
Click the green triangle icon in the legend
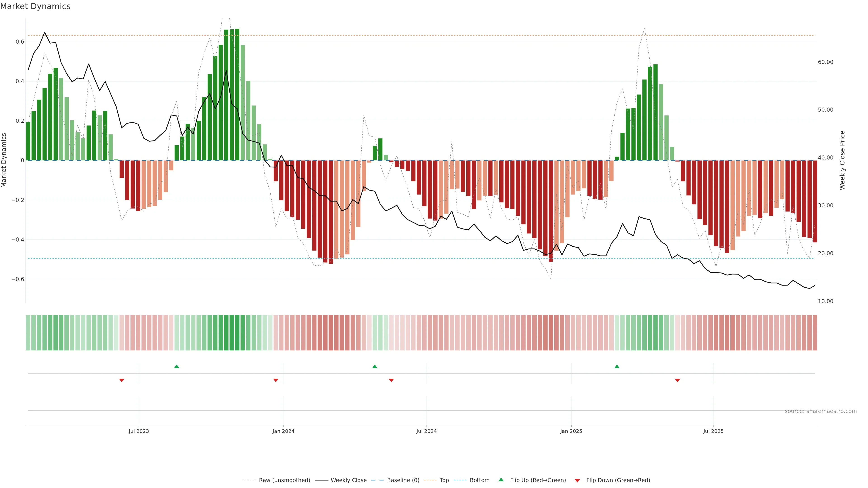coord(501,480)
